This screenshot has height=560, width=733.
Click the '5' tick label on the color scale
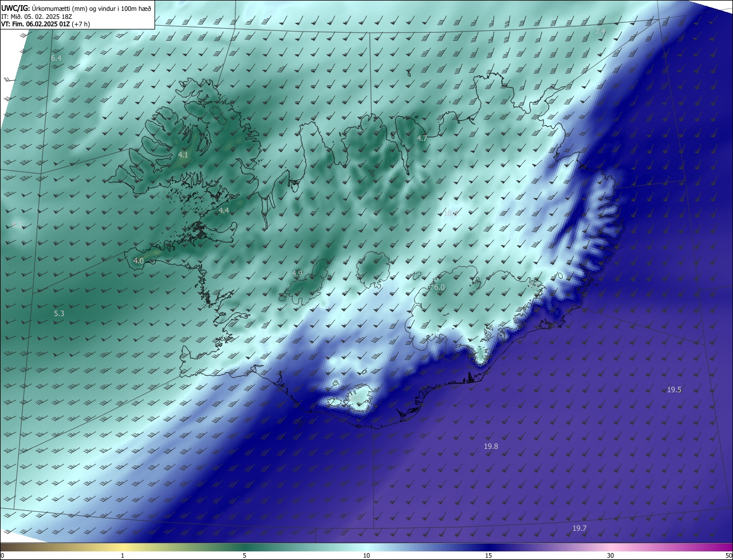245,555
